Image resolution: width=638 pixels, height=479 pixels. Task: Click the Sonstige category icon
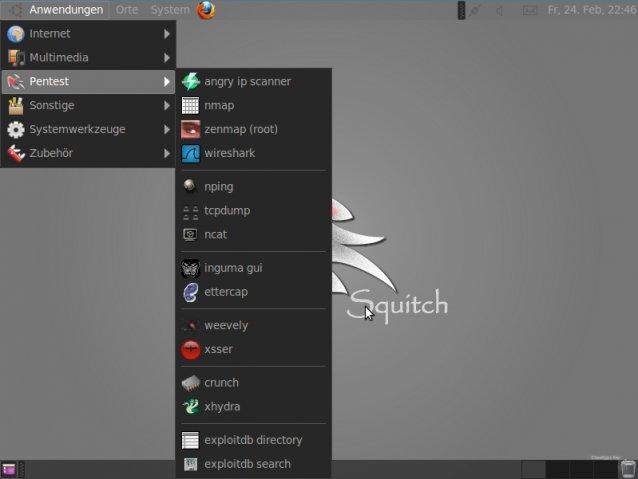(16, 106)
